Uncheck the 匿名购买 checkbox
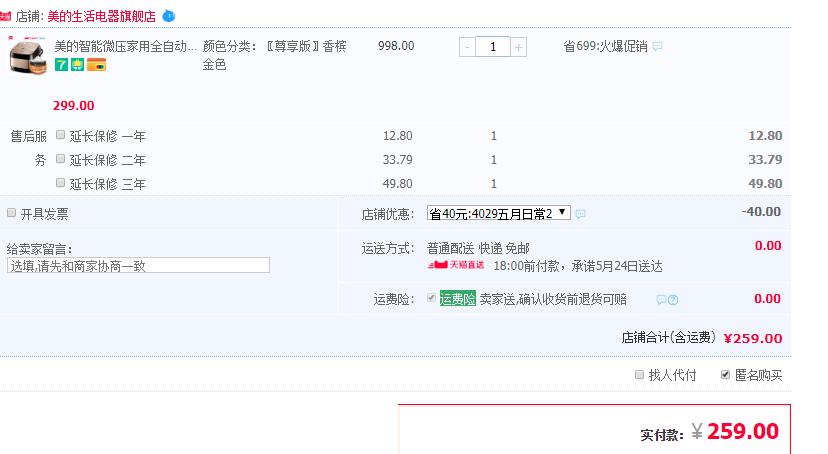This screenshot has height=454, width=828. [725, 374]
